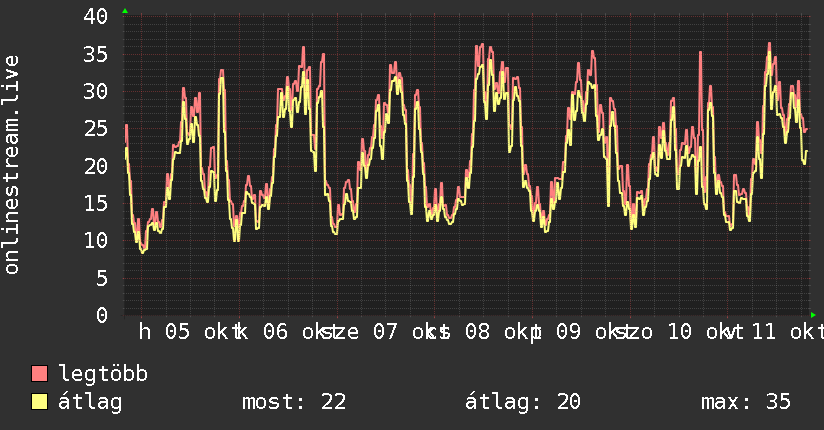This screenshot has width=824, height=430.
Task: Click the onlinestream.live vertical axis title
Action: [11, 165]
